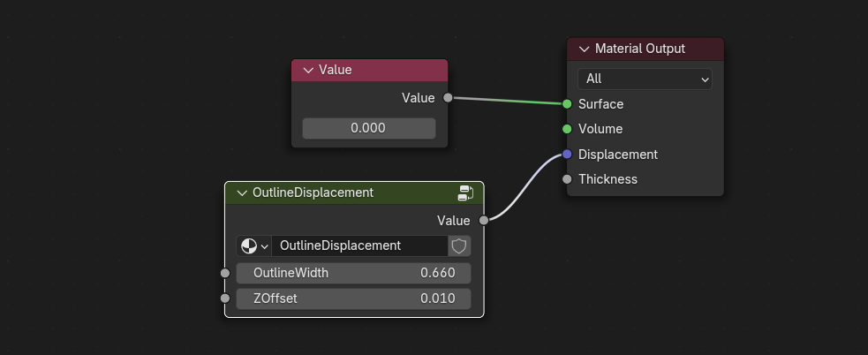Click the green Surface input socket
868x355 pixels.
567,104
